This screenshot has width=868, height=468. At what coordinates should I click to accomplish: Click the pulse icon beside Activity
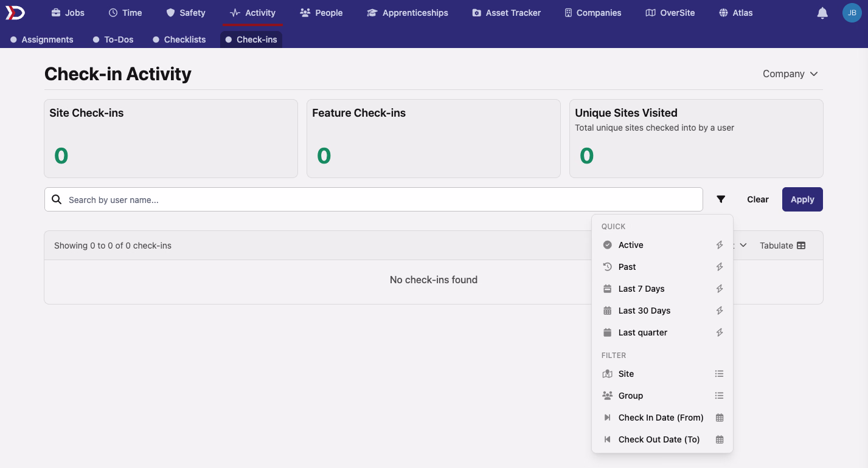click(x=235, y=13)
